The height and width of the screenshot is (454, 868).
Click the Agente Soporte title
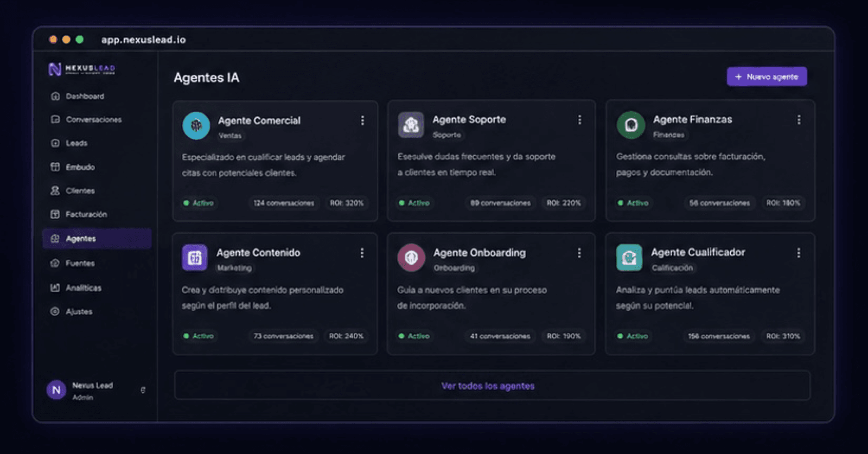(x=469, y=119)
